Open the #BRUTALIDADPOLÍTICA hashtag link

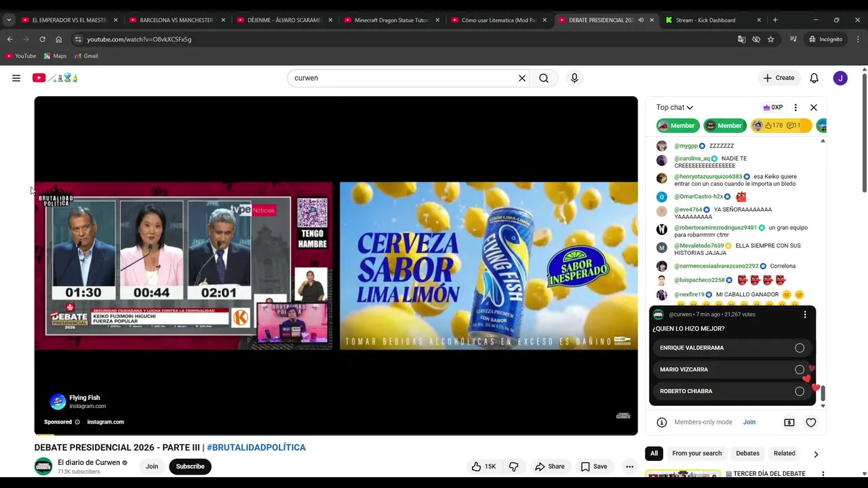coord(256,447)
